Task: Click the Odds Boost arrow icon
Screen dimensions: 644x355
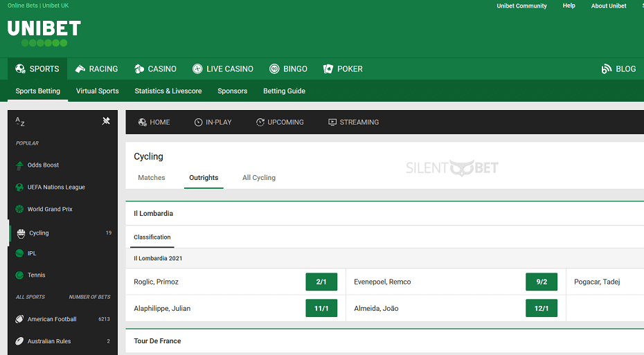Action: coord(19,165)
